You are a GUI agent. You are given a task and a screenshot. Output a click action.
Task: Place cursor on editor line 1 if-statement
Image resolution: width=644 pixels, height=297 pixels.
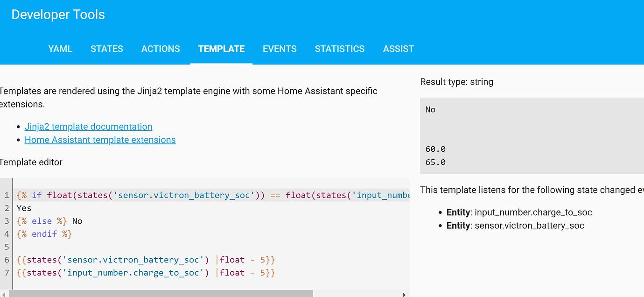point(213,195)
